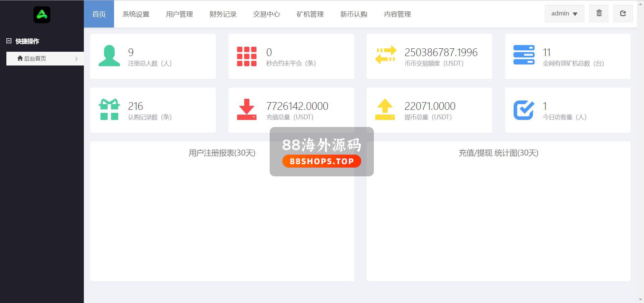Click the trash can icon in header

coord(599,13)
